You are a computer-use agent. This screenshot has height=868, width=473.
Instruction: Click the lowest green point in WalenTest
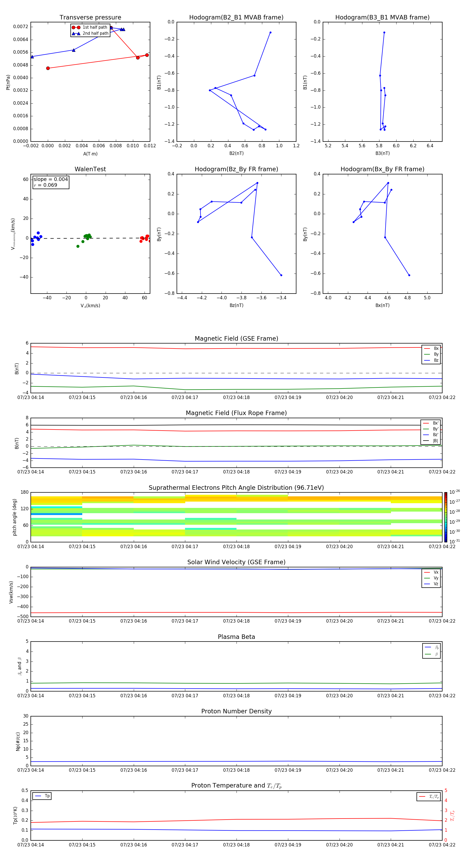78,247
